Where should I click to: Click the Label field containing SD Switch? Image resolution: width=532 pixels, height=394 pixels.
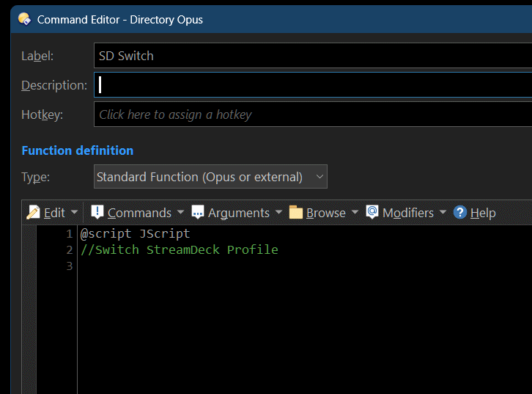click(x=313, y=56)
